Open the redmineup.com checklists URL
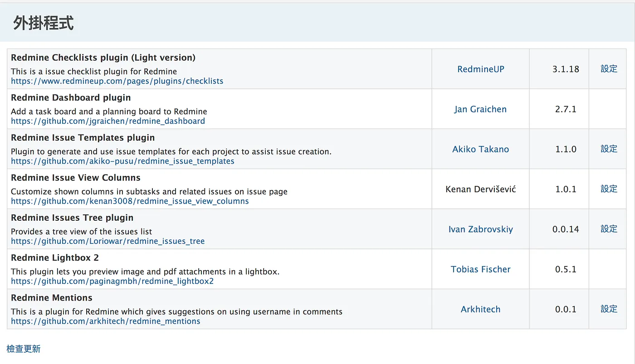This screenshot has height=364, width=635. (117, 81)
